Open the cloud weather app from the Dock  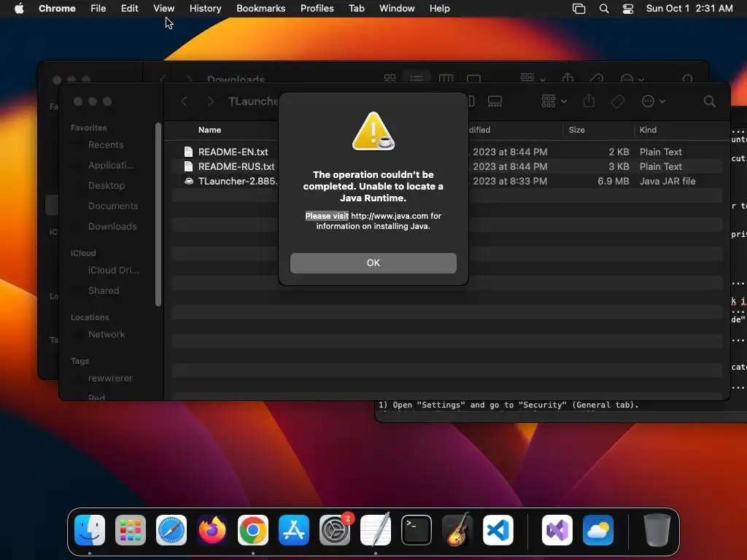pos(598,530)
